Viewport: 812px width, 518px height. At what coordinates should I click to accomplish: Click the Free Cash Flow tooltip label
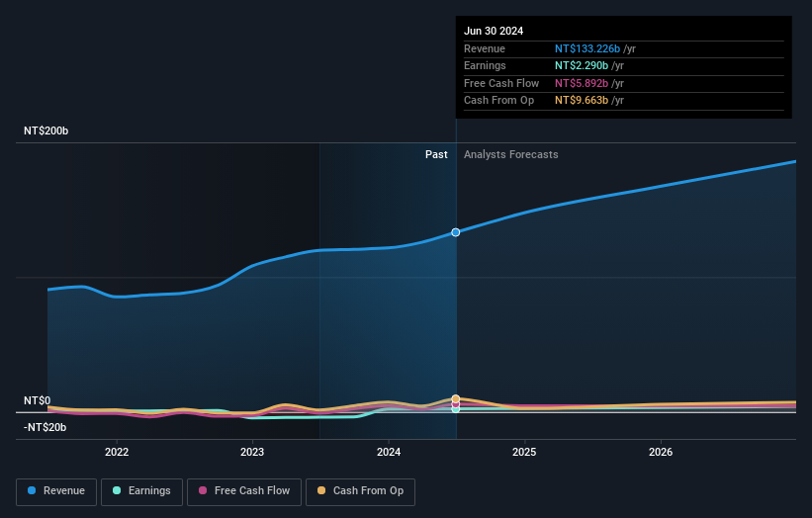(x=501, y=83)
